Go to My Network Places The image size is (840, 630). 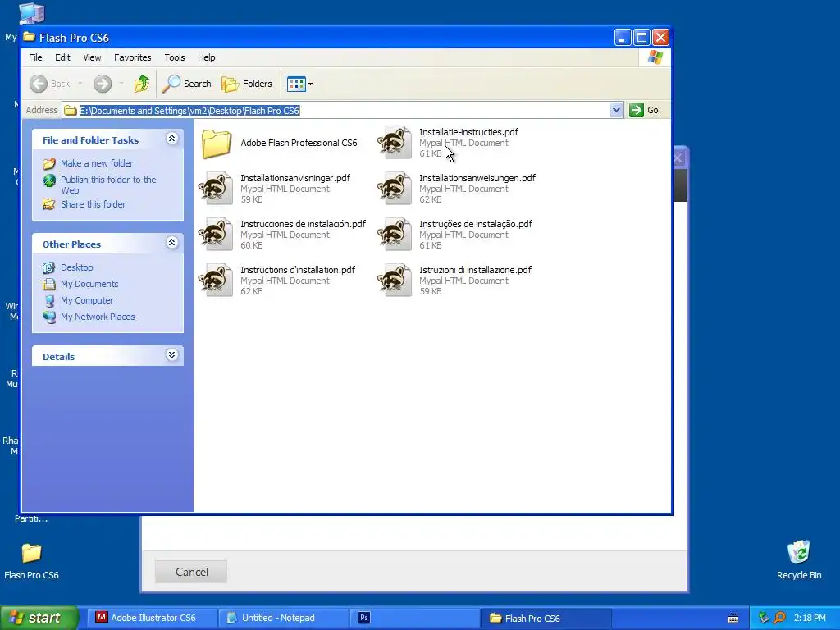(98, 317)
